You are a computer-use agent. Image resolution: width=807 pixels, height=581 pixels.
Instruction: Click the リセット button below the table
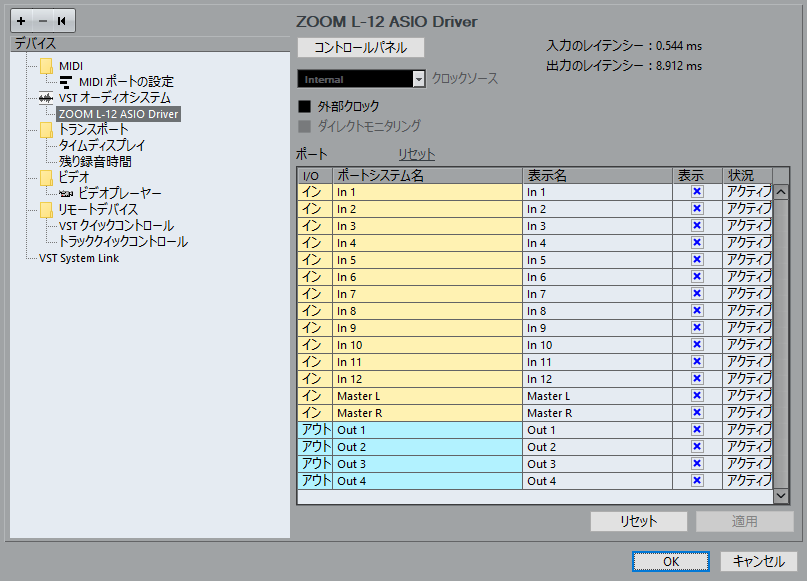click(x=639, y=521)
